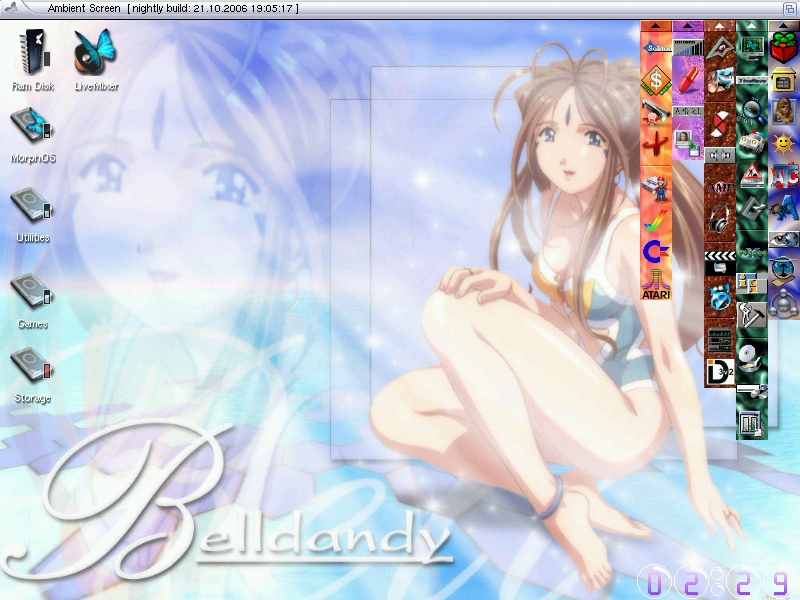Open the Games drive icon

[x=33, y=301]
